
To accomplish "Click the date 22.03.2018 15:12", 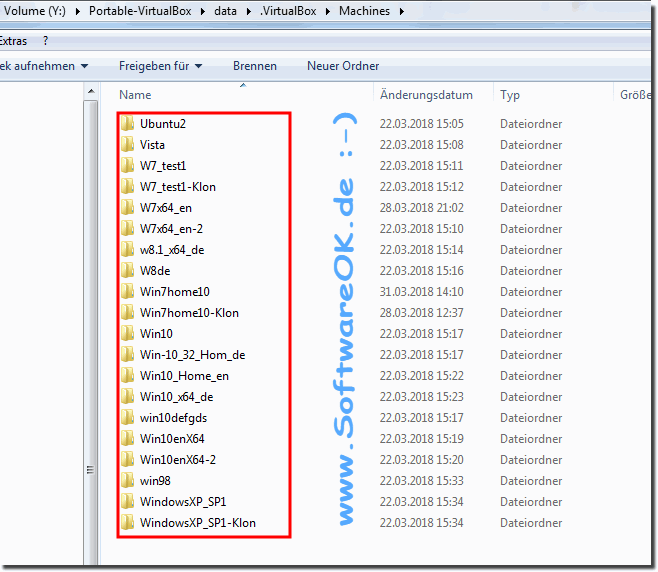I will point(421,187).
